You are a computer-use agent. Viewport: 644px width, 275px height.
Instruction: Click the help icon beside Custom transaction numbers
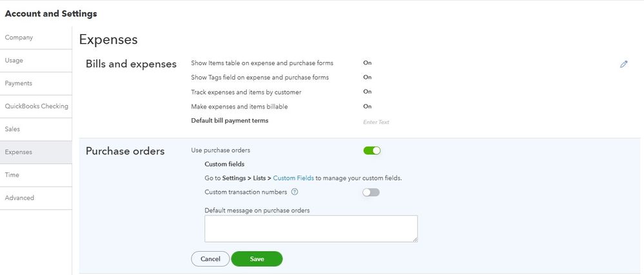(x=295, y=192)
